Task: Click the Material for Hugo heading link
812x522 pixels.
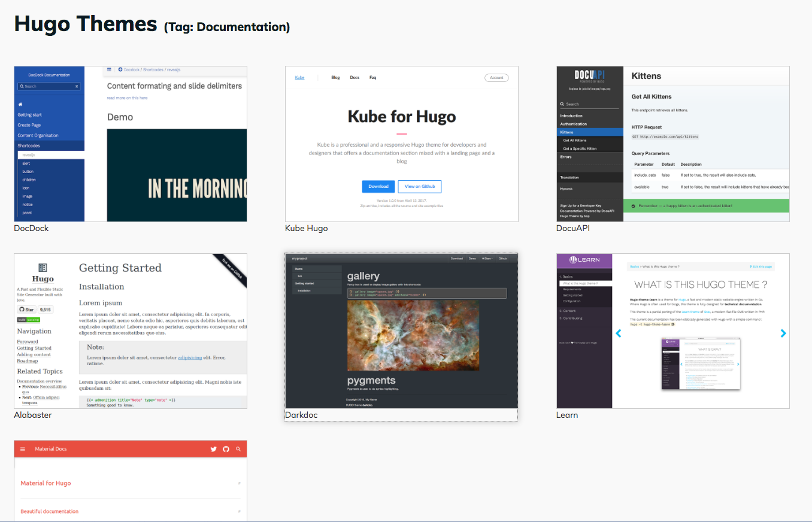Action: point(46,483)
